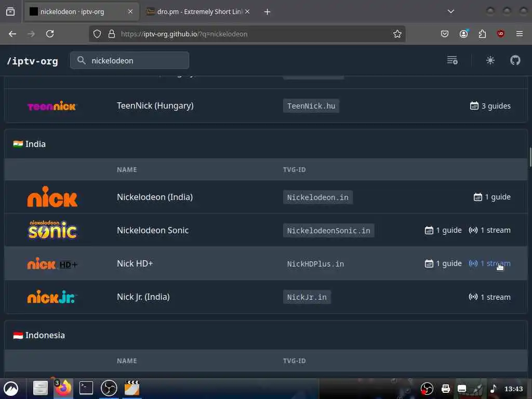Click the TeenNick logo thumbnail

tap(52, 106)
